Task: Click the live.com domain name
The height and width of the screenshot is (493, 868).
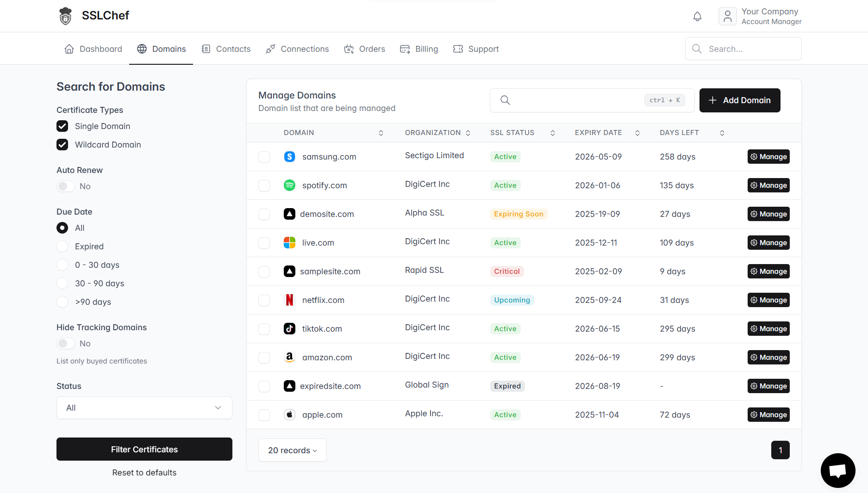Action: 318,243
